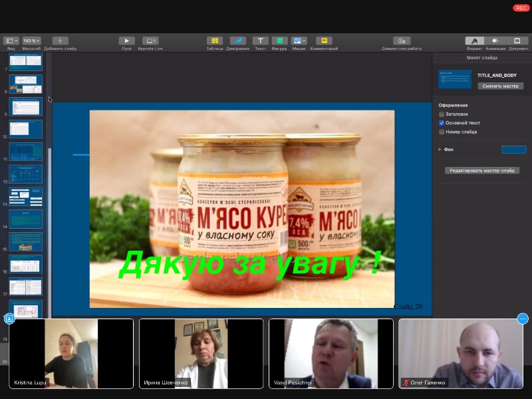
Task: Click Добавить слайд plus icon
Action: pos(60,41)
